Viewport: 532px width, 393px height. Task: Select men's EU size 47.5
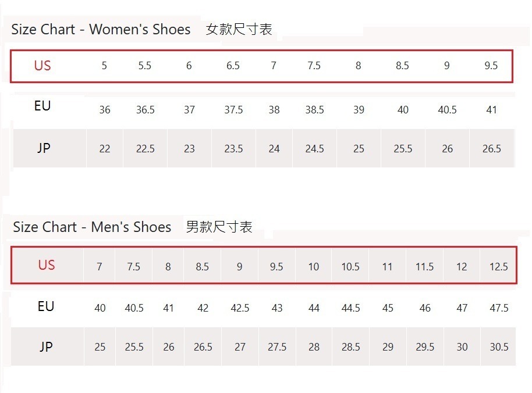point(499,308)
